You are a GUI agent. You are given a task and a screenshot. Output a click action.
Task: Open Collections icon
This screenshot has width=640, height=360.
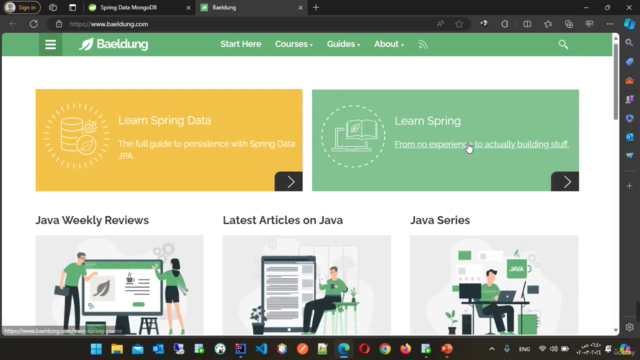point(569,24)
